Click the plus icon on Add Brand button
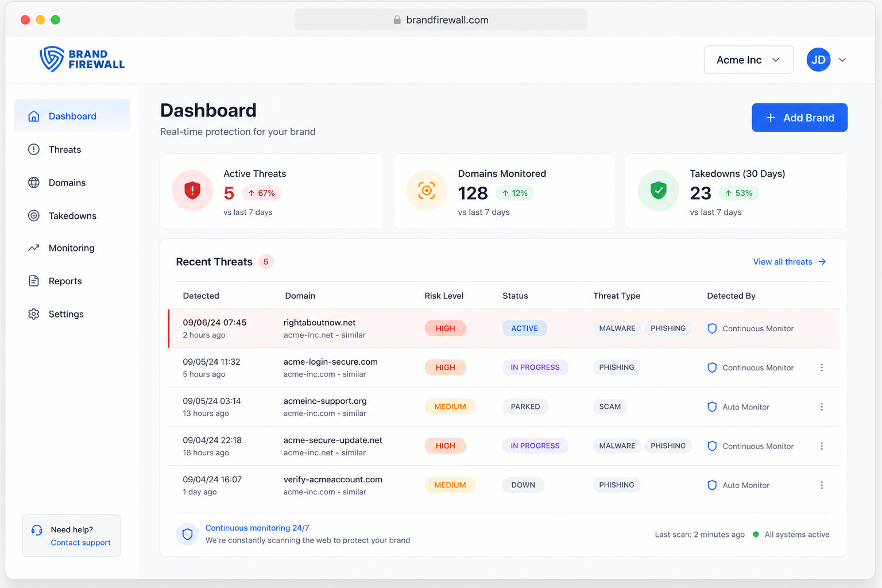Image resolution: width=882 pixels, height=588 pixels. (x=771, y=118)
